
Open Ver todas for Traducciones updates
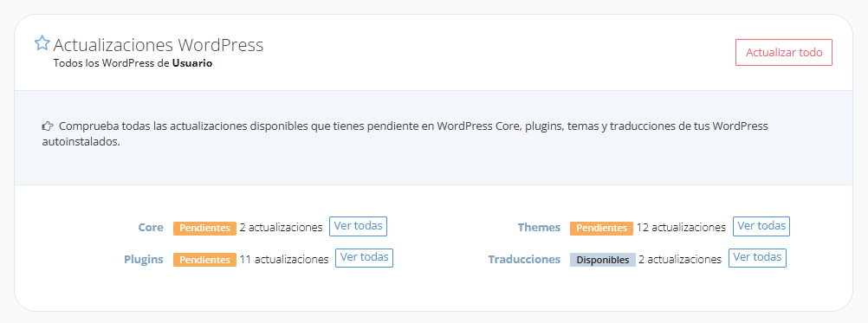pos(757,258)
